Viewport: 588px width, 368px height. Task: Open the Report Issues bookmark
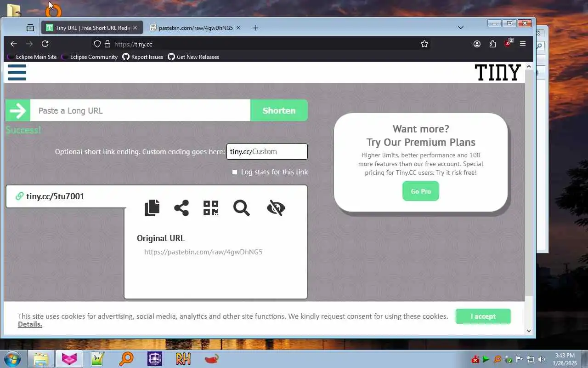[143, 57]
